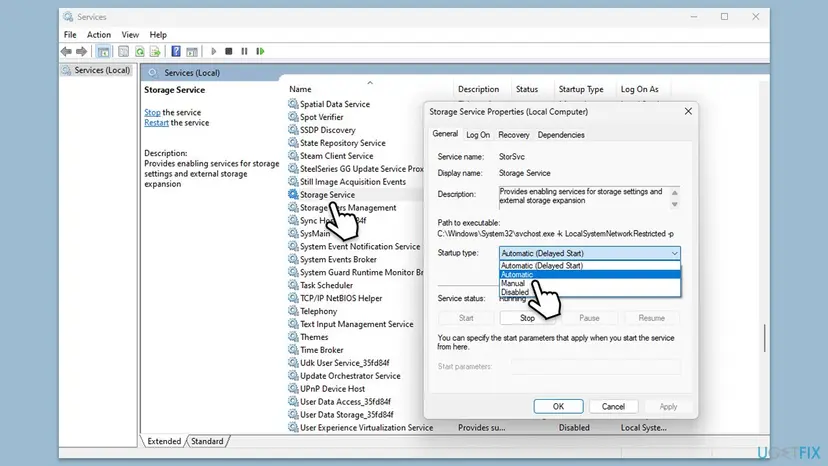Viewport: 828px width, 466px height.
Task: Select Update Orchestrator Service icon
Action: [293, 376]
